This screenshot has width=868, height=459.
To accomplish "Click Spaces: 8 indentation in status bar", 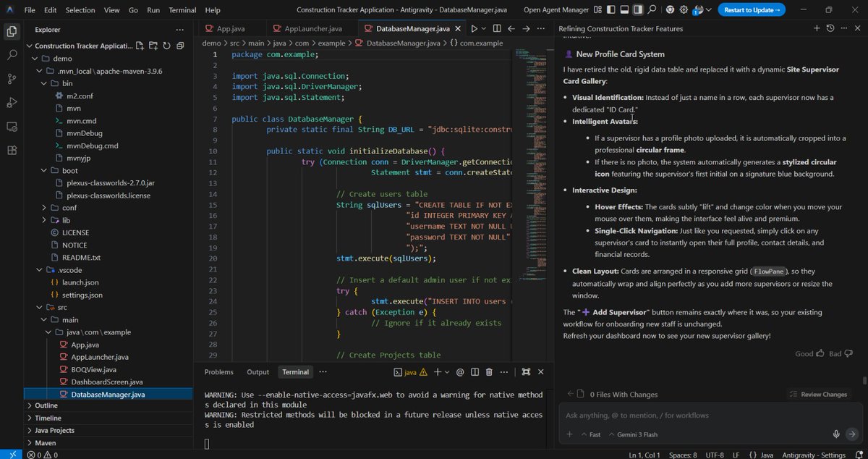I will pyautogui.click(x=684, y=454).
